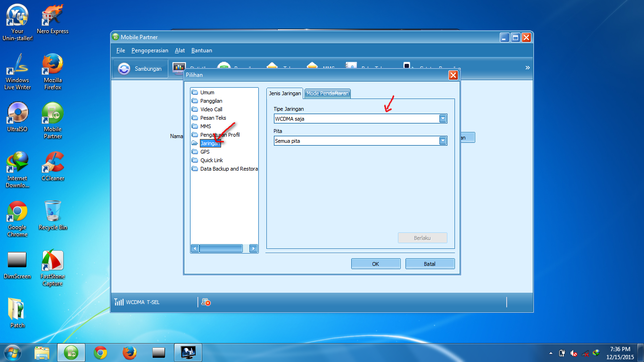644x362 pixels.
Task: Open the Pita dropdown arrow
Action: click(443, 140)
